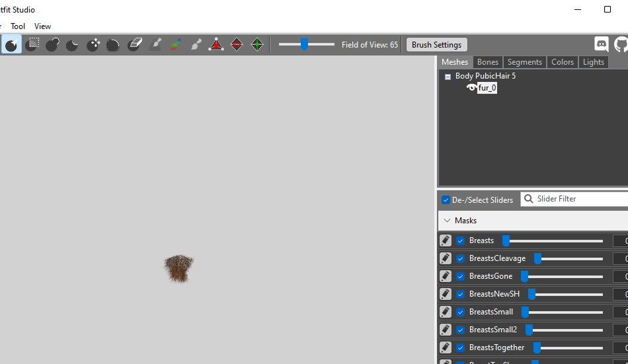Select the Smooth brush tool
Viewport: 628px width, 364px height.
(x=113, y=44)
